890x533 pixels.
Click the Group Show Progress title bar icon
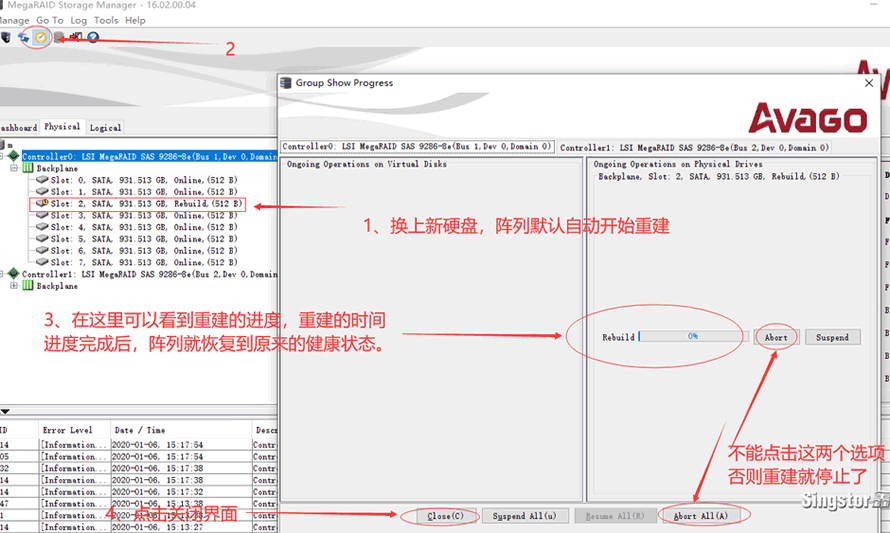coord(286,83)
